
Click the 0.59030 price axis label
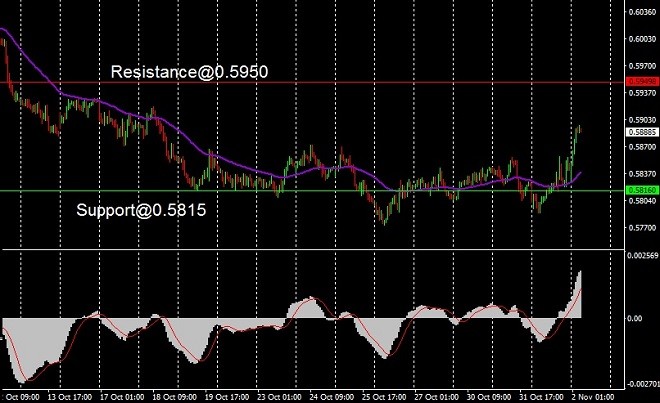(642, 120)
